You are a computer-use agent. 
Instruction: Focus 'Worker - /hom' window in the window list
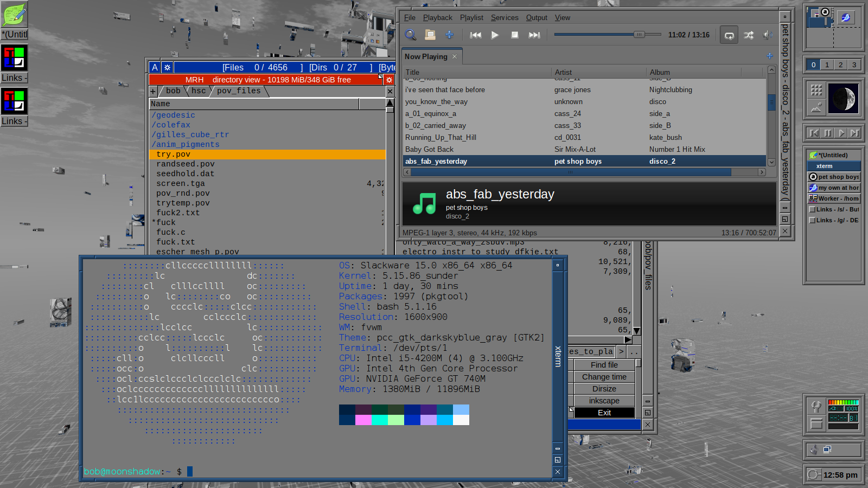(834, 198)
